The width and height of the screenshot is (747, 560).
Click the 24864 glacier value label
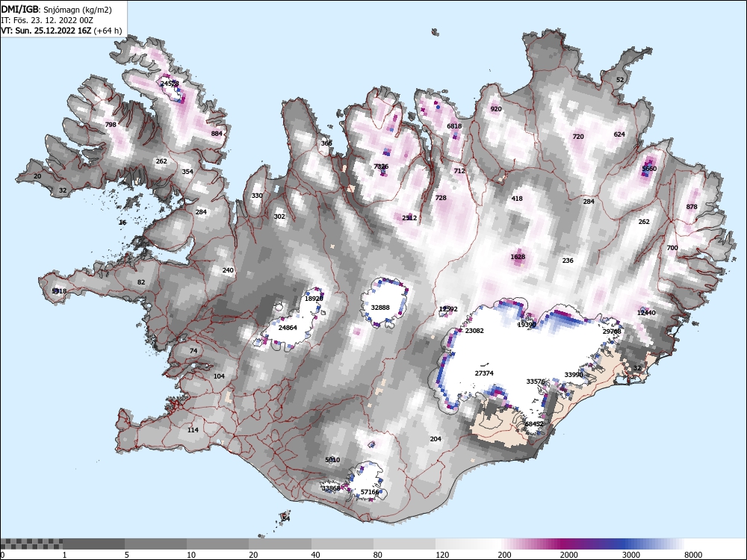(288, 328)
